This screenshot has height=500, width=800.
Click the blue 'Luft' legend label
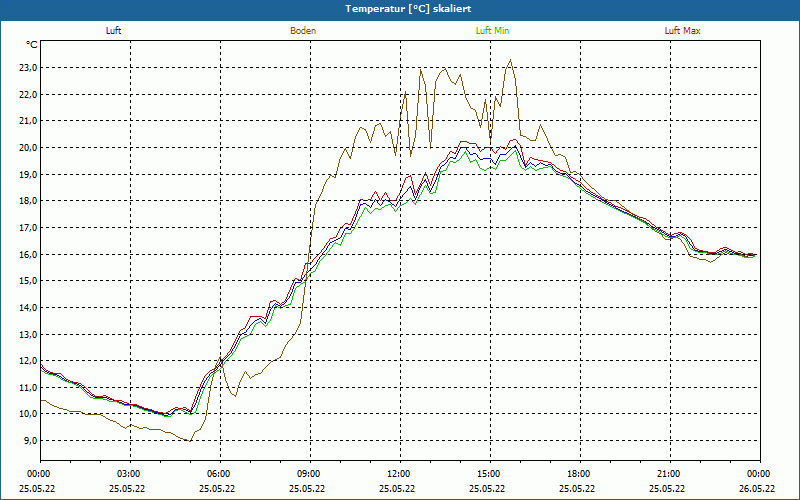pos(113,31)
